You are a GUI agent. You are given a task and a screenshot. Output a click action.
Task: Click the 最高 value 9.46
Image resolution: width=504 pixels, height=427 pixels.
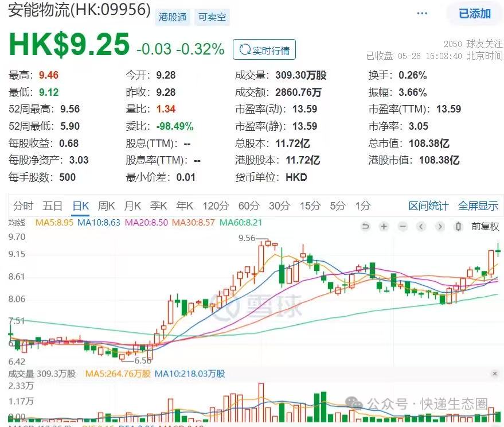coord(49,75)
